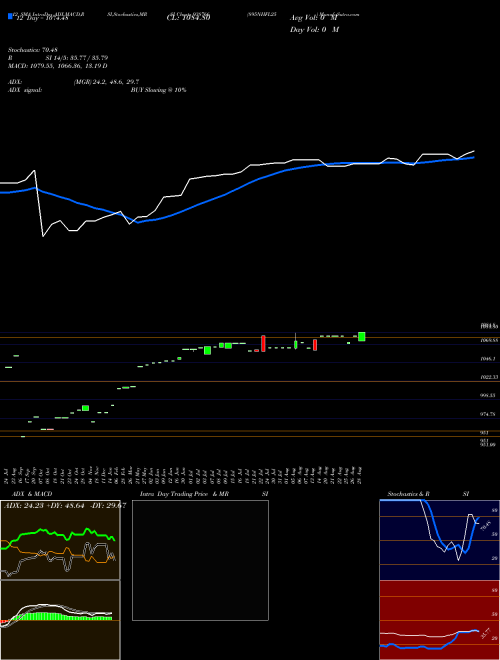Click the ADX +DY -DY values header
Screen dimensions: 500x660
[65, 506]
